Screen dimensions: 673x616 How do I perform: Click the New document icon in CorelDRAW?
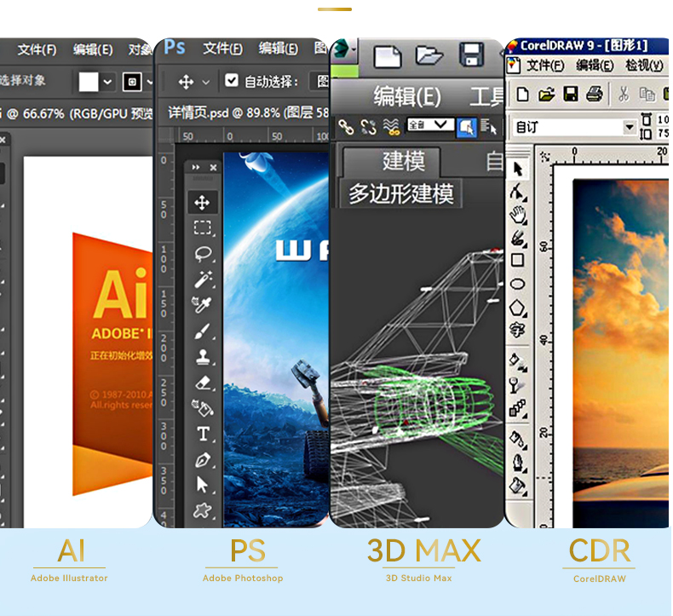(522, 94)
